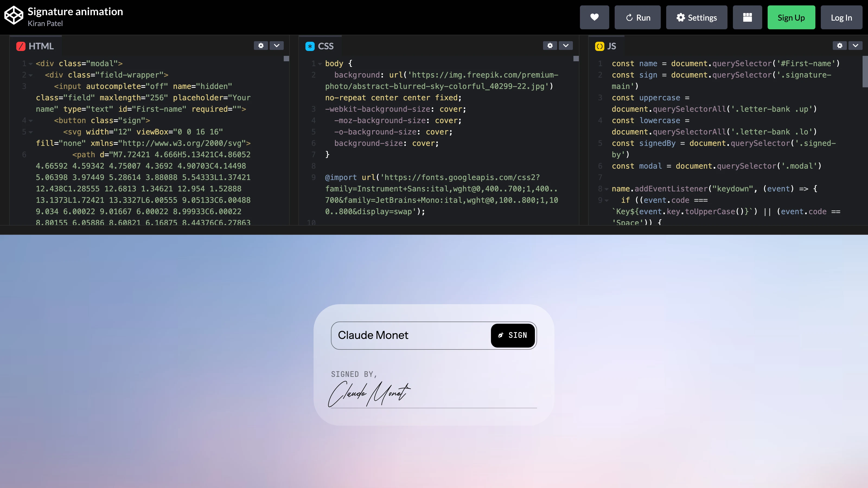Open CSS editor settings gear
Screen dimensions: 868x488
click(x=550, y=46)
